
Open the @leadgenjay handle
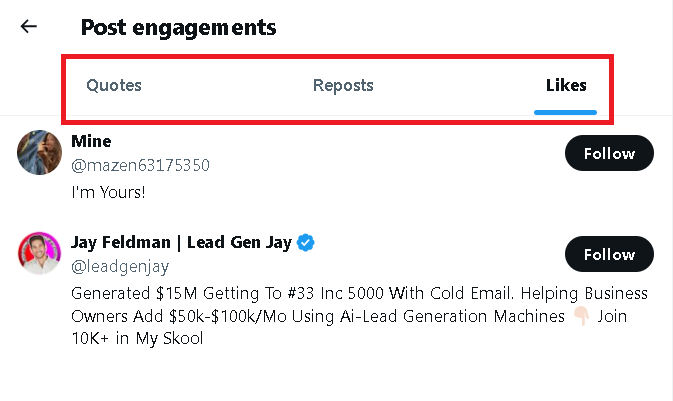pos(121,267)
